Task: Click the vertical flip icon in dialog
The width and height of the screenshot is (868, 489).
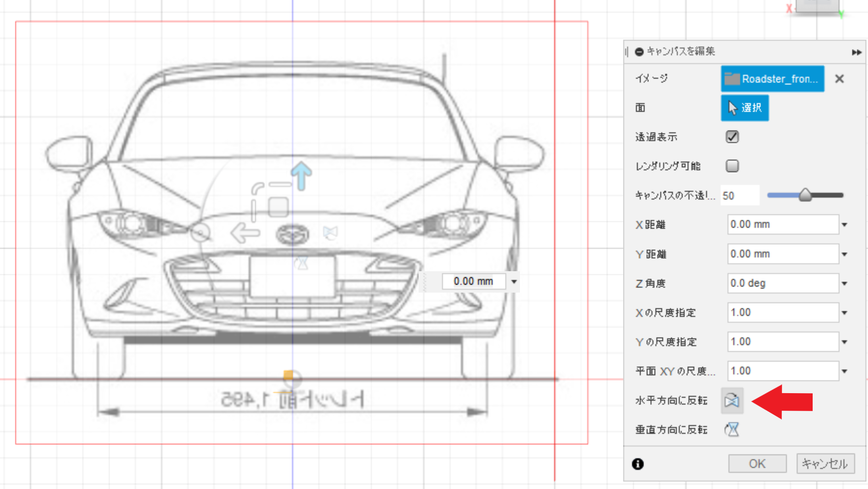Action: pos(732,430)
